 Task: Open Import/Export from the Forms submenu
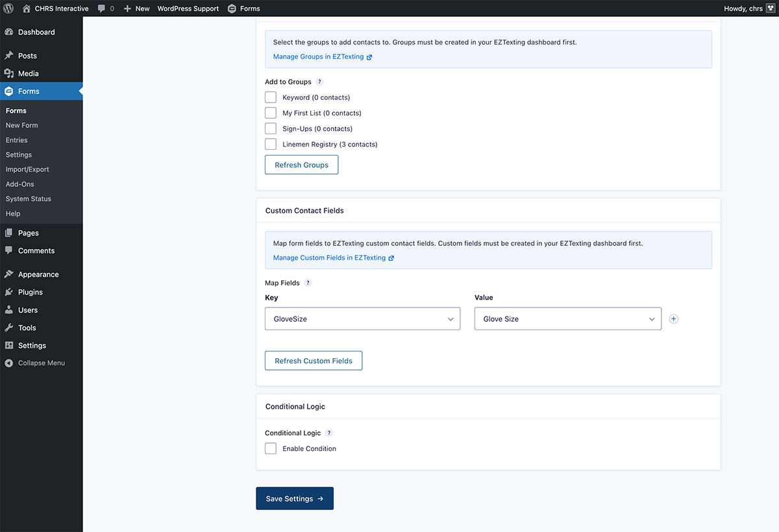[x=27, y=169]
